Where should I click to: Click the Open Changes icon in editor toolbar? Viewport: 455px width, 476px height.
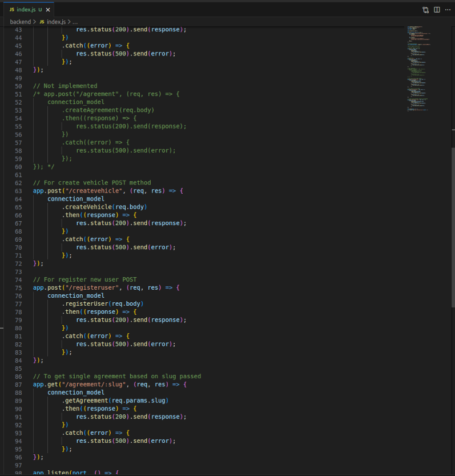pos(425,10)
